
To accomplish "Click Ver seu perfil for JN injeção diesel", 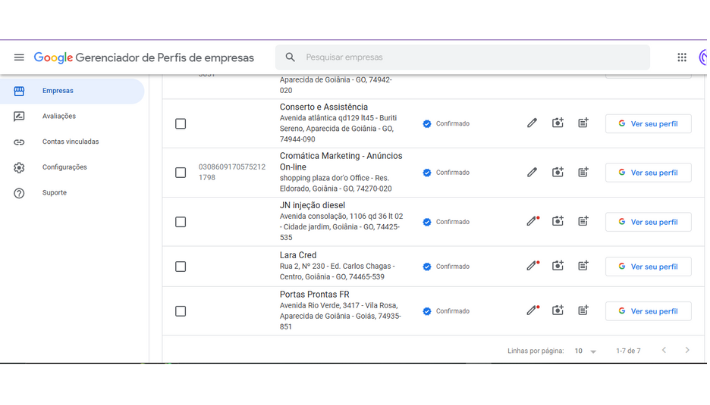I will click(x=648, y=222).
